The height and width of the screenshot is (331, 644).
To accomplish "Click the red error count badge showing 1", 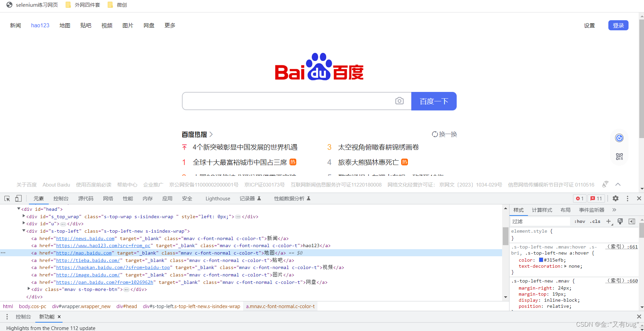I will tap(579, 199).
